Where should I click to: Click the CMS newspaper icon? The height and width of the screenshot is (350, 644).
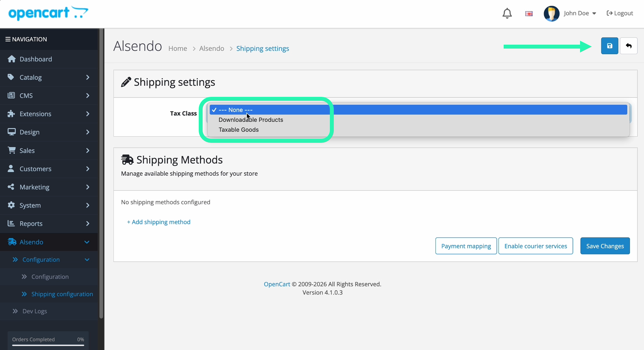(x=11, y=96)
